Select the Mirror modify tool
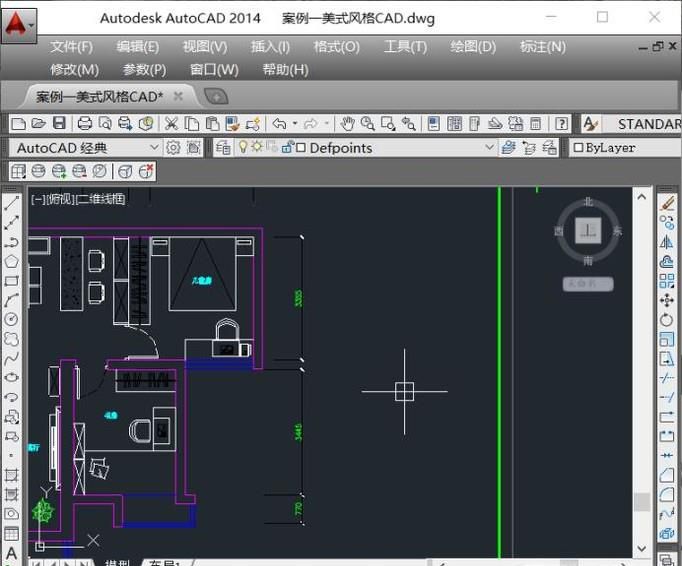Viewport: 682px width, 566px height. click(x=668, y=242)
